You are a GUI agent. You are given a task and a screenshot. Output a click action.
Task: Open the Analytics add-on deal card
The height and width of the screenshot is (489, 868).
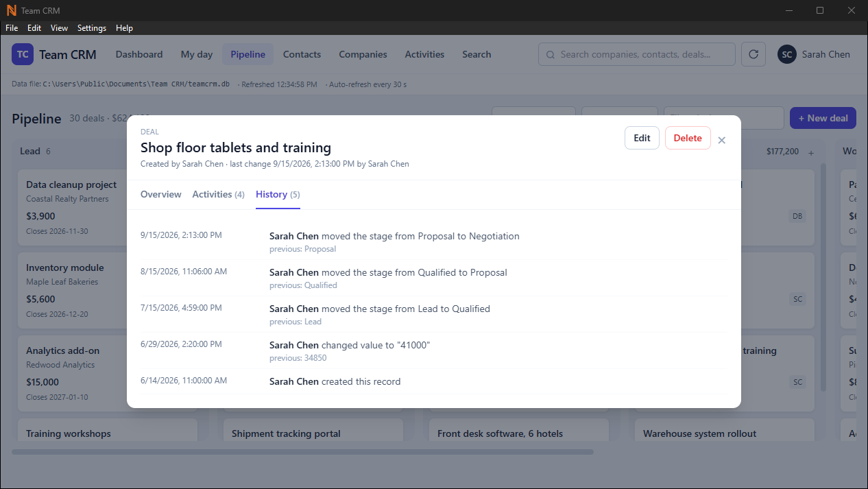coord(73,373)
